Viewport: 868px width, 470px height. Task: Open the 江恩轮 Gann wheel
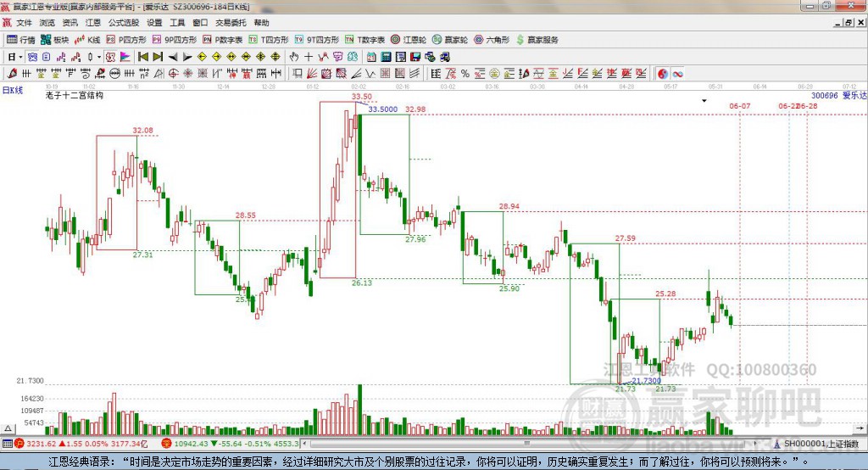click(x=409, y=40)
